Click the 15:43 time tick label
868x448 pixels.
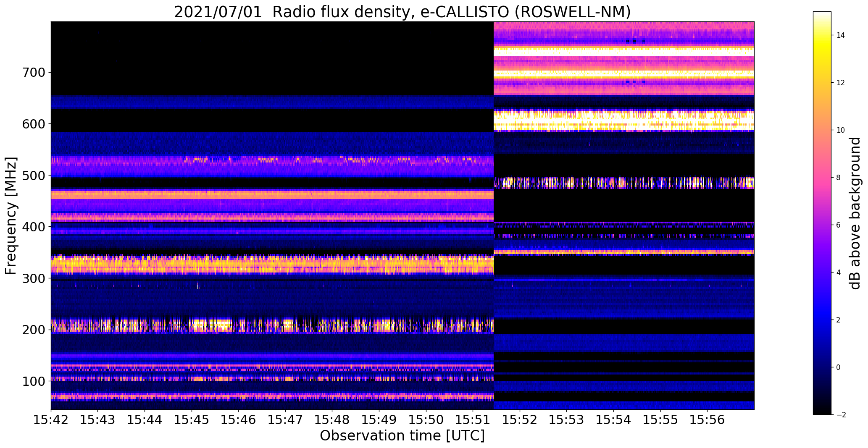click(98, 419)
